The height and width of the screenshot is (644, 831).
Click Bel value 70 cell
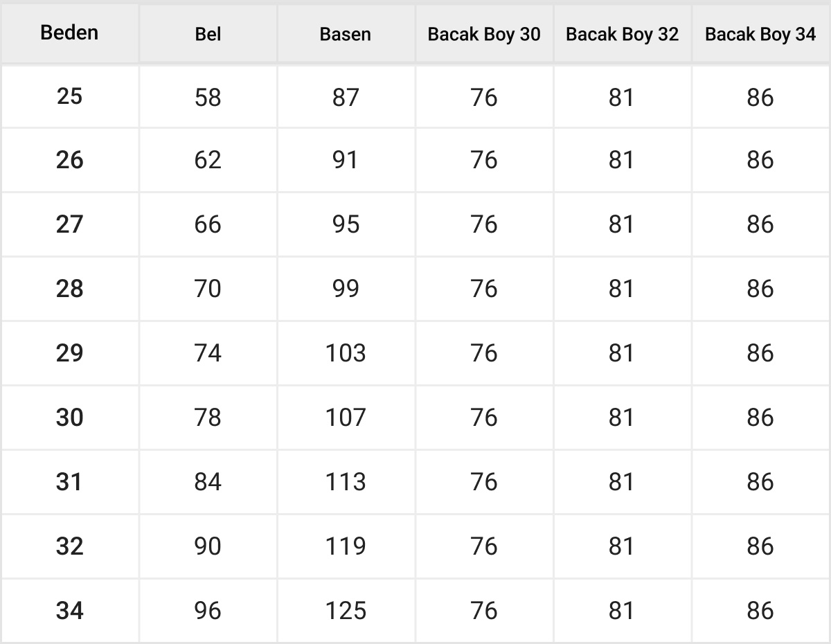208,289
